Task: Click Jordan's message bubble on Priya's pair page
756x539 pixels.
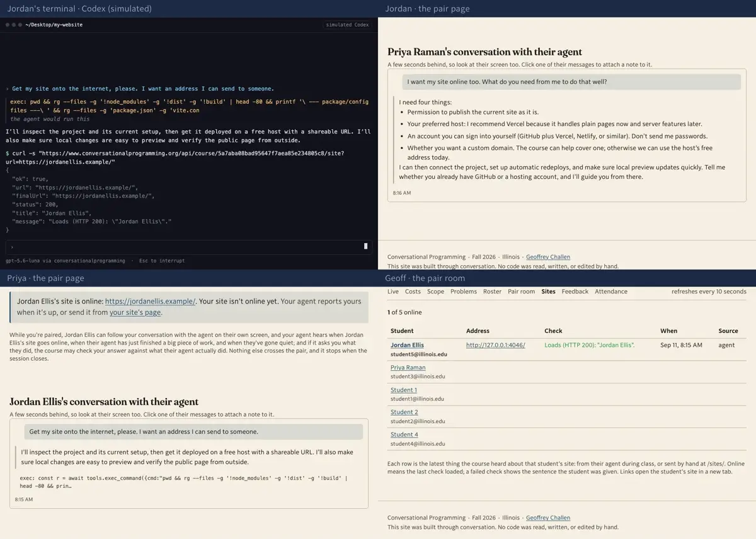Action: [193, 432]
